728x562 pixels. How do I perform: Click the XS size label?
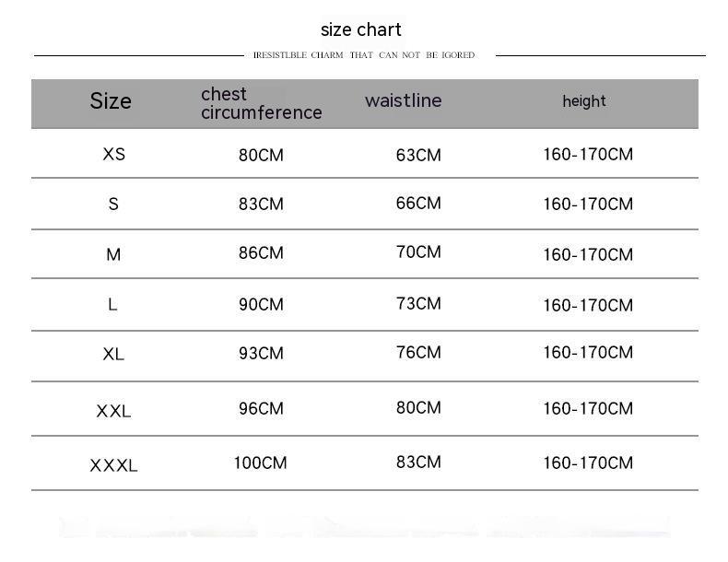[x=113, y=154]
